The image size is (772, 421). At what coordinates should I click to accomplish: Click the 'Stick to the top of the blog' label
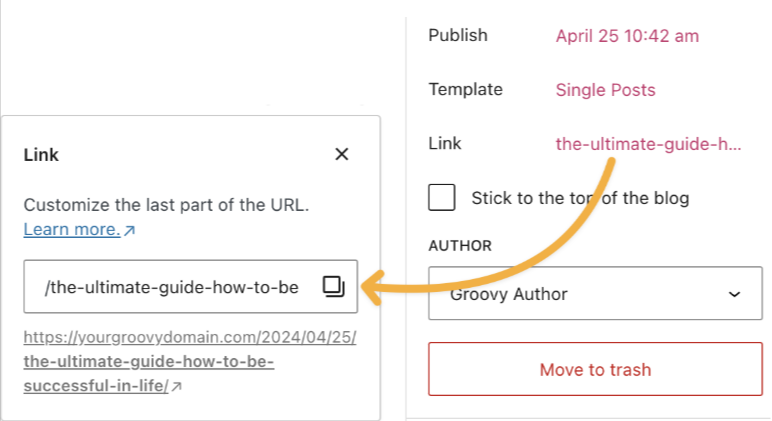pyautogui.click(x=580, y=198)
